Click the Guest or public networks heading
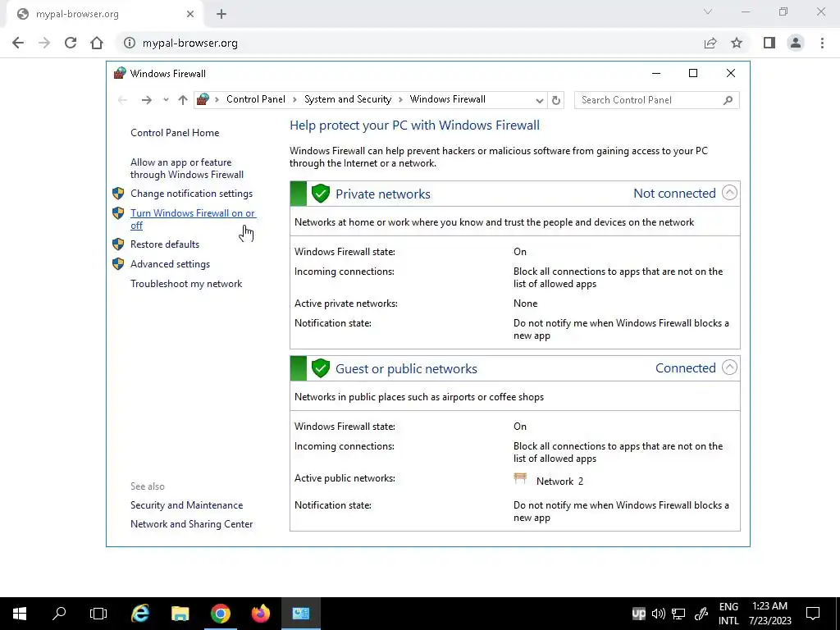Screen dimensions: 840x630 406,368
